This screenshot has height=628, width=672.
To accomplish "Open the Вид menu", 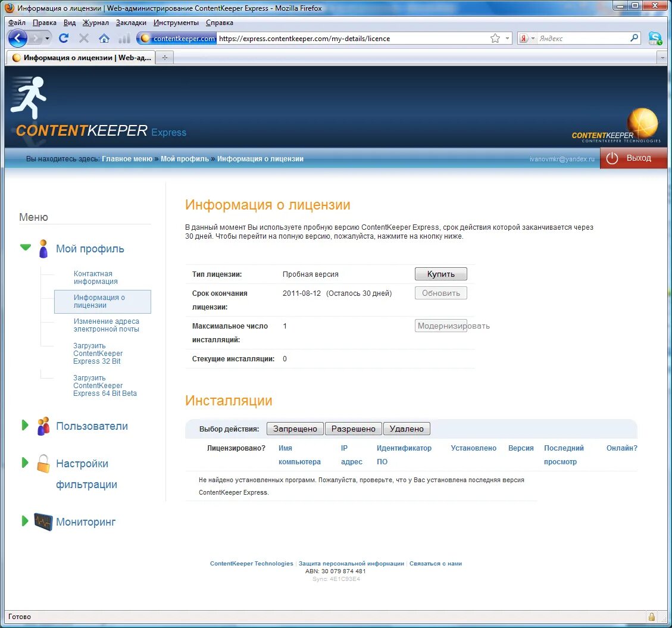I will (70, 23).
